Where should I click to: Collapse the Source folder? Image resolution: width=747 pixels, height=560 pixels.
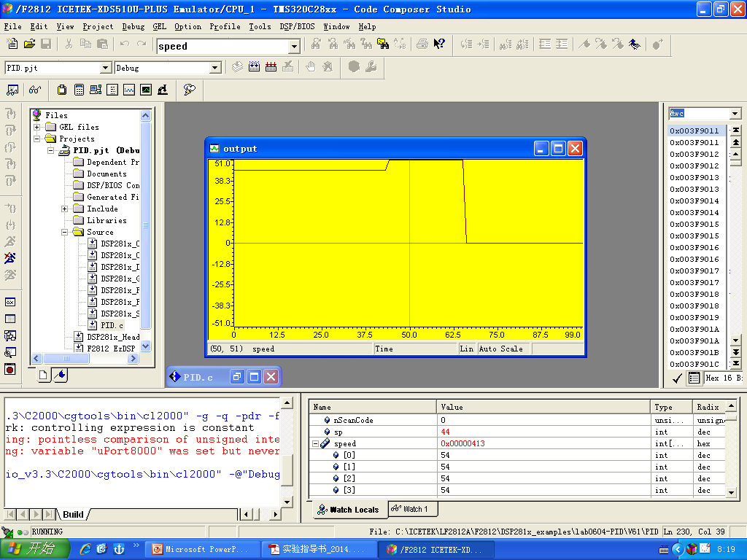point(65,233)
